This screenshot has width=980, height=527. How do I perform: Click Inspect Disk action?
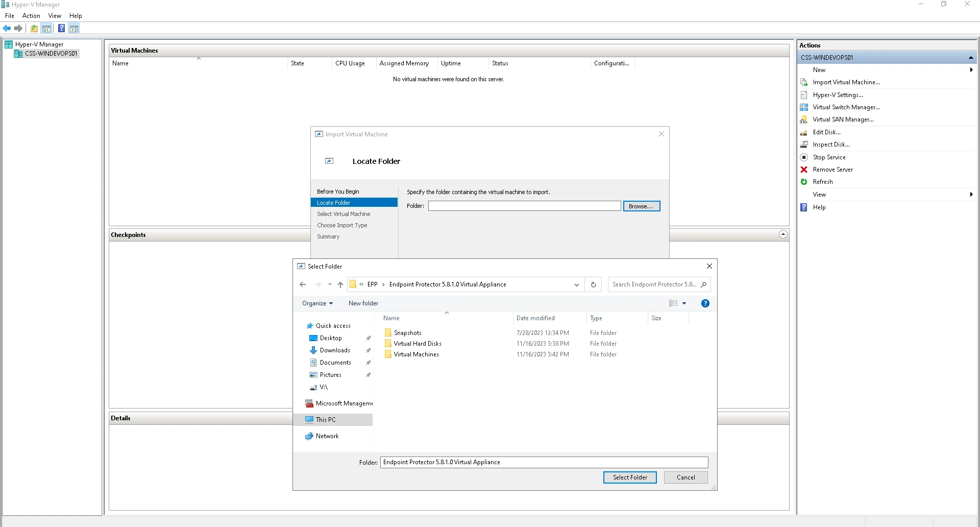point(831,145)
